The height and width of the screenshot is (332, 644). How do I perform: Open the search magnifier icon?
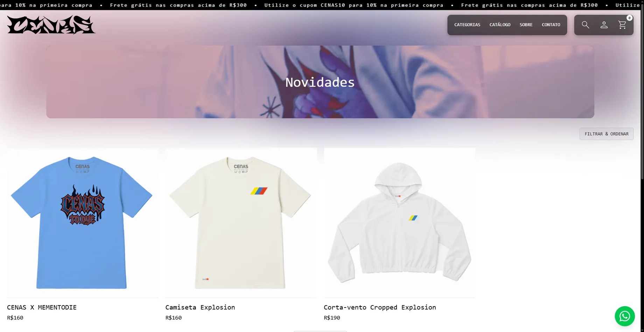pos(585,25)
